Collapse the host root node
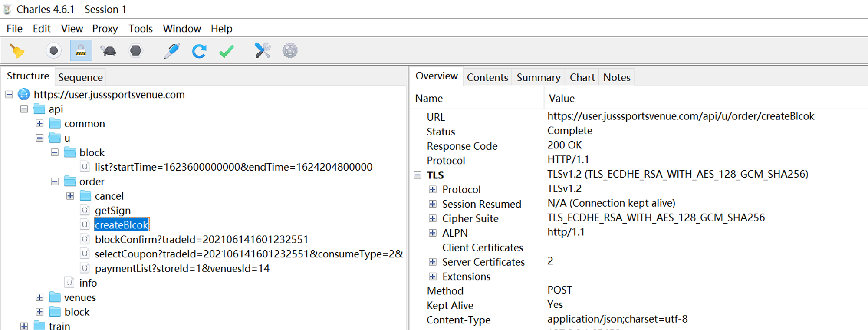This screenshot has height=330, width=868. (x=9, y=94)
